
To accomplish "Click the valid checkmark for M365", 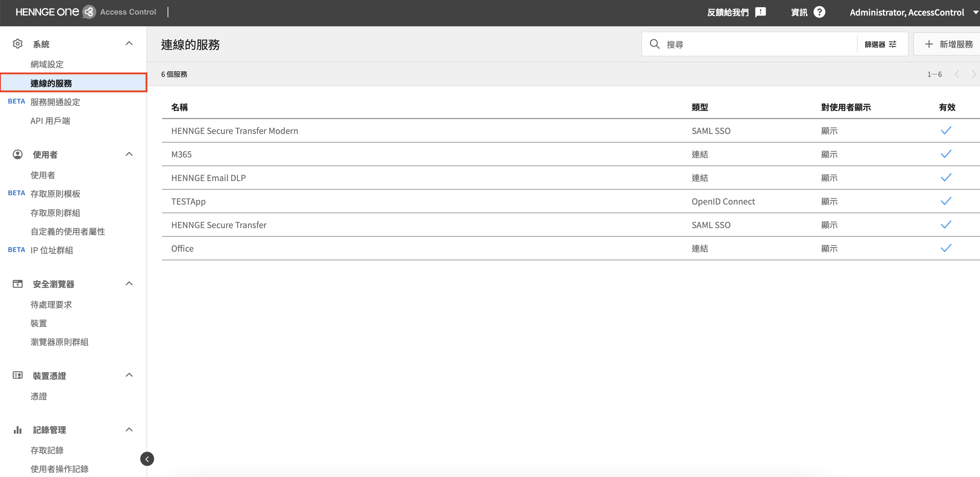I will pyautogui.click(x=946, y=154).
